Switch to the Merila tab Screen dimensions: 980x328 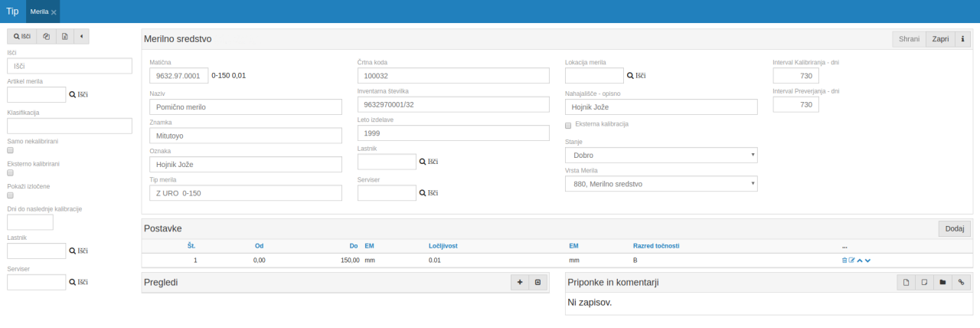[x=38, y=11]
